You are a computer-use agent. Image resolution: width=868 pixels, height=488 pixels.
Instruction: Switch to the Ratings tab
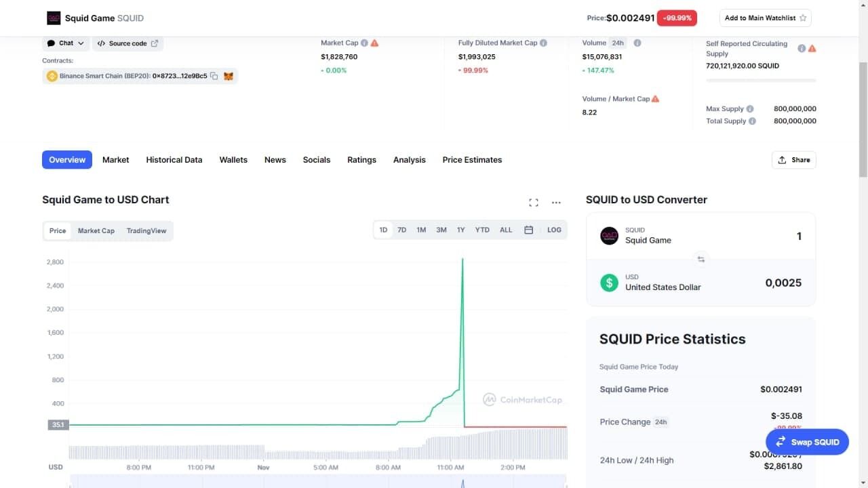click(361, 160)
